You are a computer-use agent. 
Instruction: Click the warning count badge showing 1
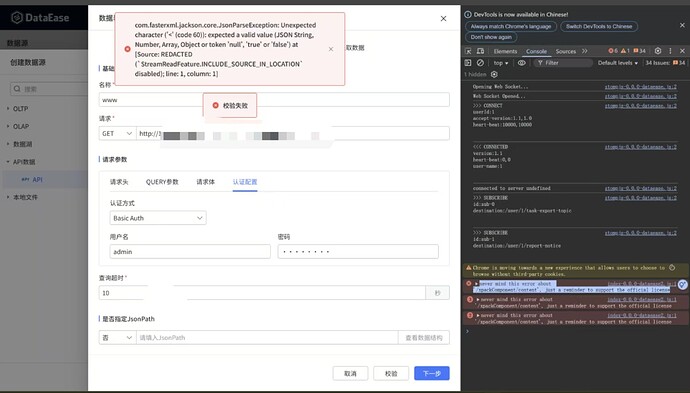pos(625,51)
